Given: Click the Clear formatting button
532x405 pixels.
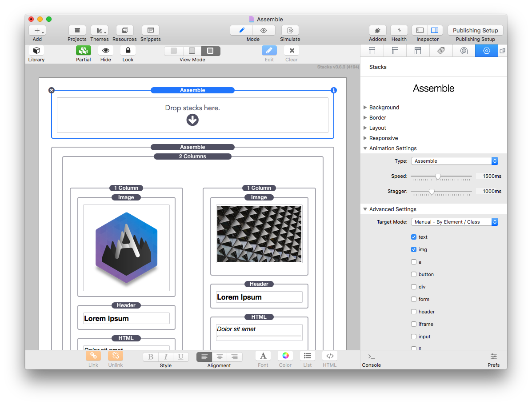Looking at the screenshot, I should (x=292, y=51).
